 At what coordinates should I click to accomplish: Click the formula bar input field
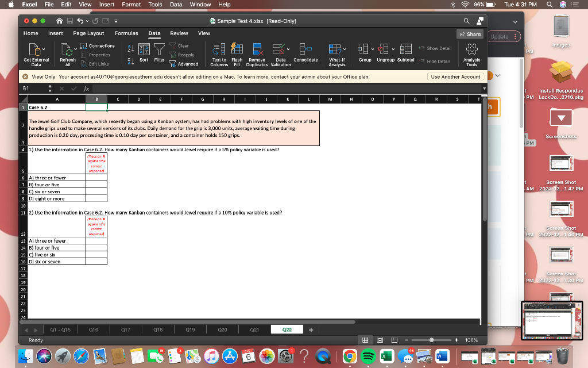click(287, 89)
